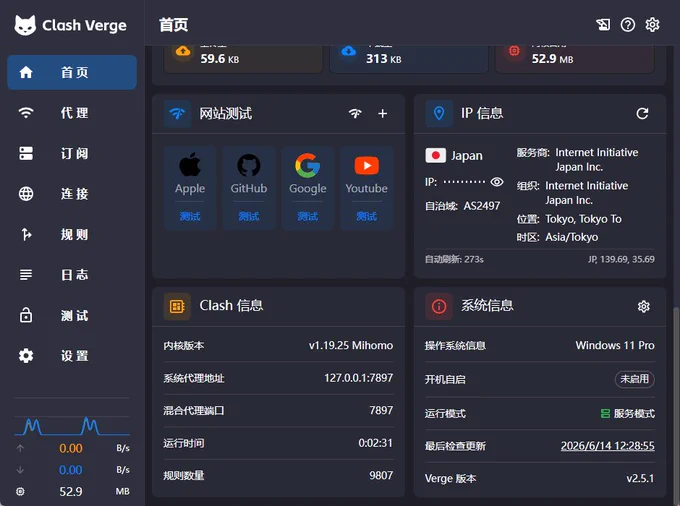Viewport: 680px width, 506px height.
Task: Click the 系统信息 info icon
Action: click(439, 307)
